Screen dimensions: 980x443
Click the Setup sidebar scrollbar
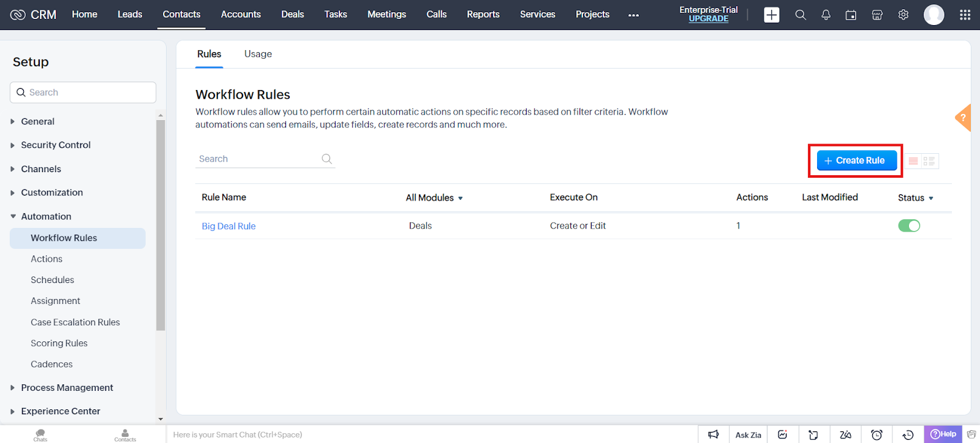point(160,225)
